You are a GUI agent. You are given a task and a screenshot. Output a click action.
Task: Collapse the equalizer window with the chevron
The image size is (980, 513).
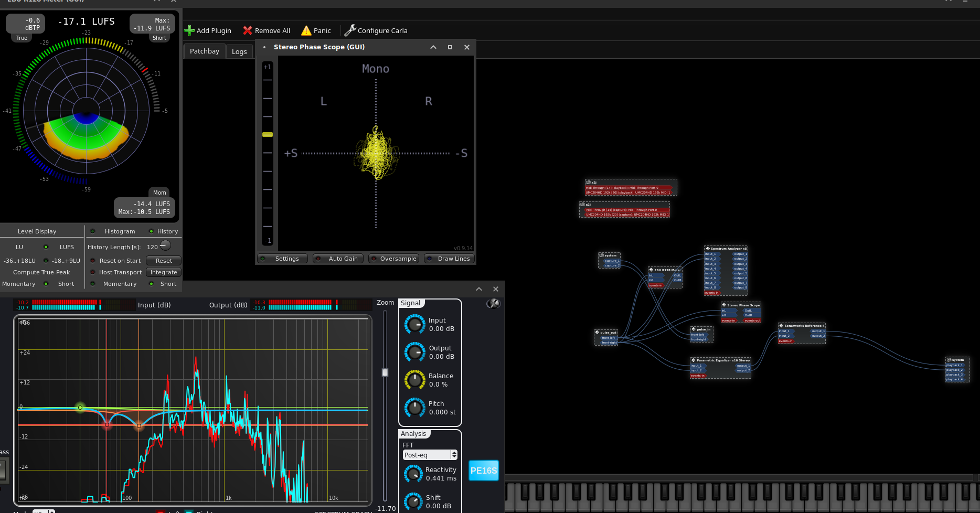pos(479,289)
